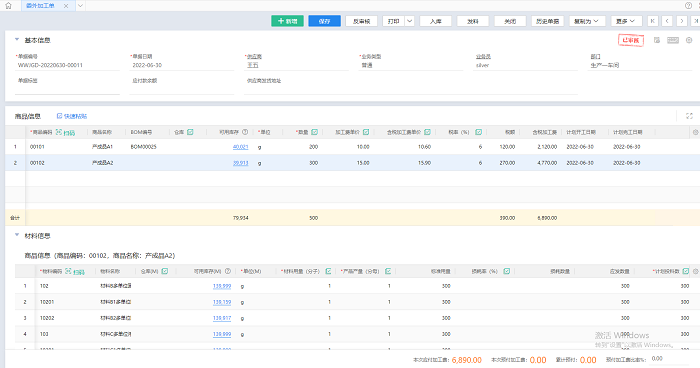This screenshot has width=700, height=368.
Task: Open the tab list dropdown chevron
Action: point(80,6)
